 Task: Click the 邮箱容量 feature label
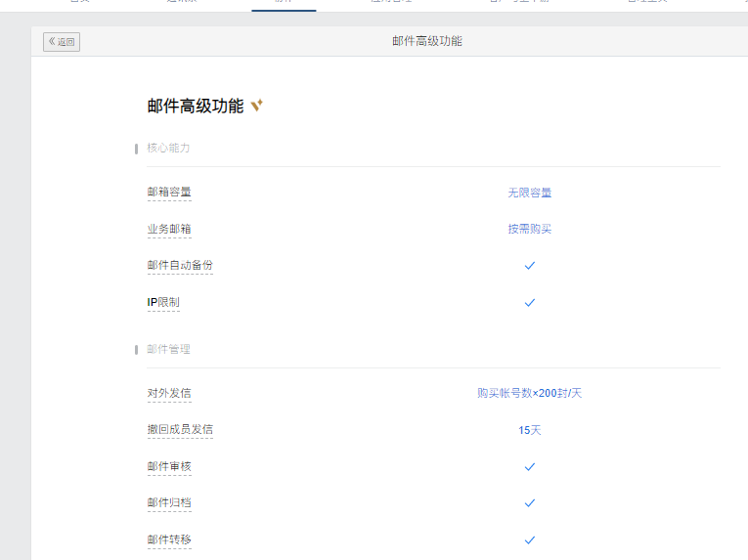coord(169,193)
